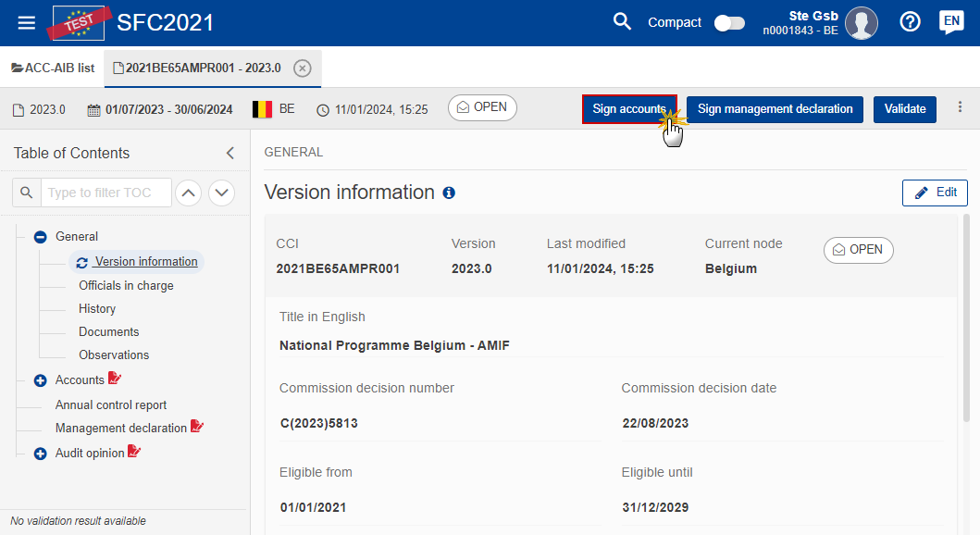Select Officials in charge in the tree

(126, 286)
